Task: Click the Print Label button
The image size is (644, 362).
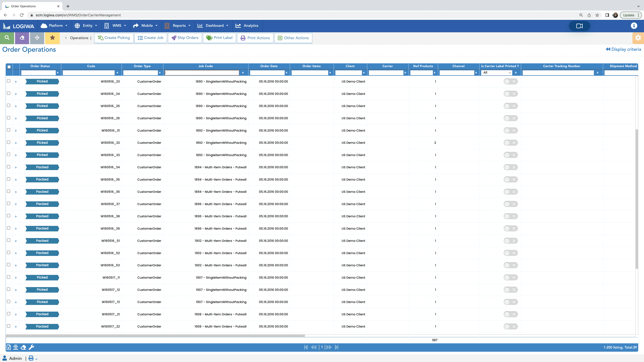Action: click(219, 38)
